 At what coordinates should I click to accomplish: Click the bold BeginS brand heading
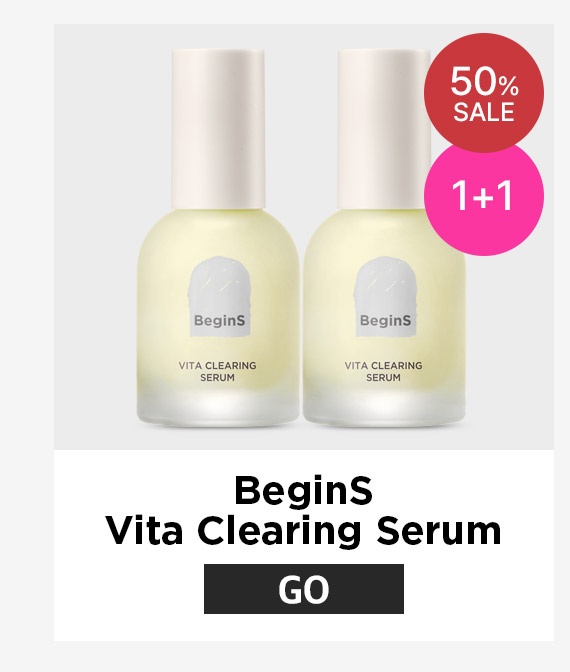tap(303, 490)
